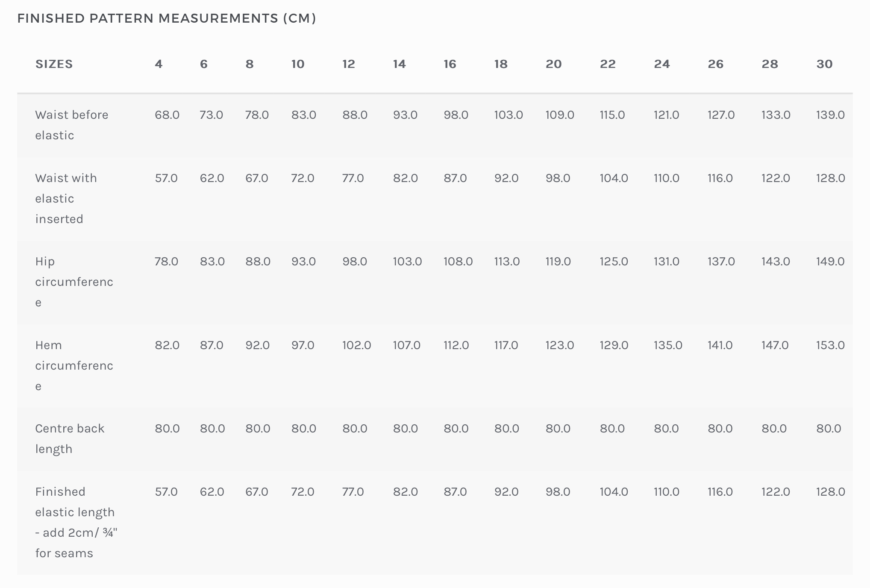Click the Waist before elastic row label
The height and width of the screenshot is (588, 870).
click(x=71, y=125)
